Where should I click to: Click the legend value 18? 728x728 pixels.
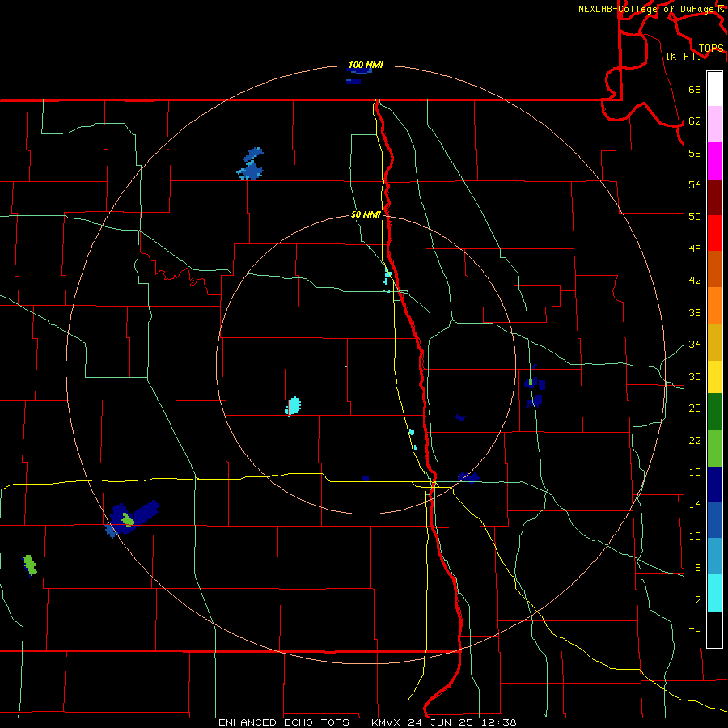695,472
